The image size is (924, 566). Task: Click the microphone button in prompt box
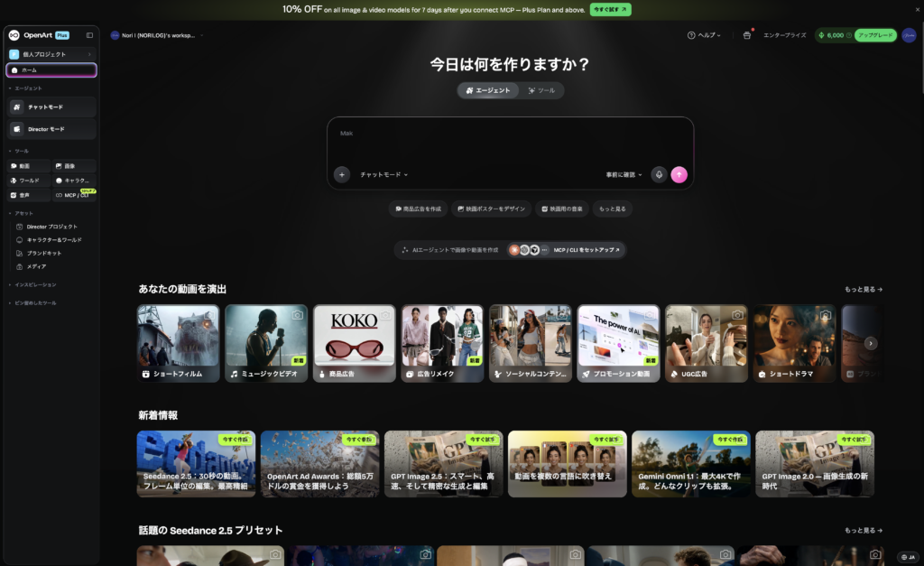(x=659, y=174)
